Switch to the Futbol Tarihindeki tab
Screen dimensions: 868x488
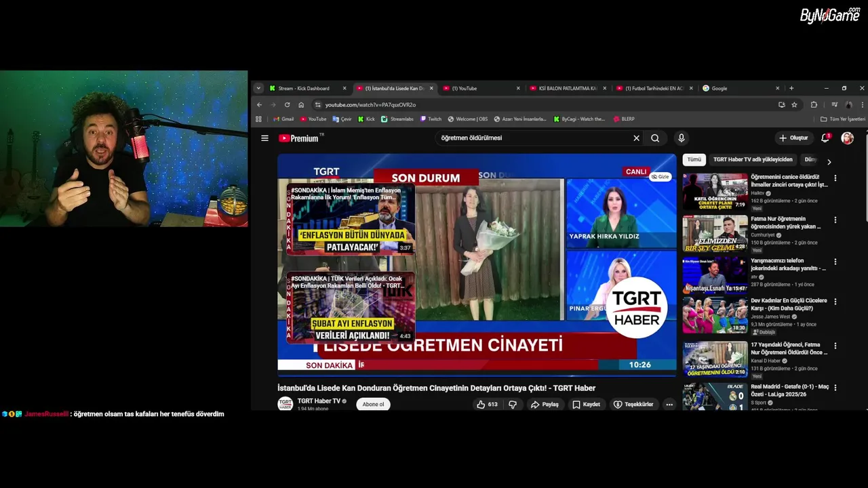(654, 88)
